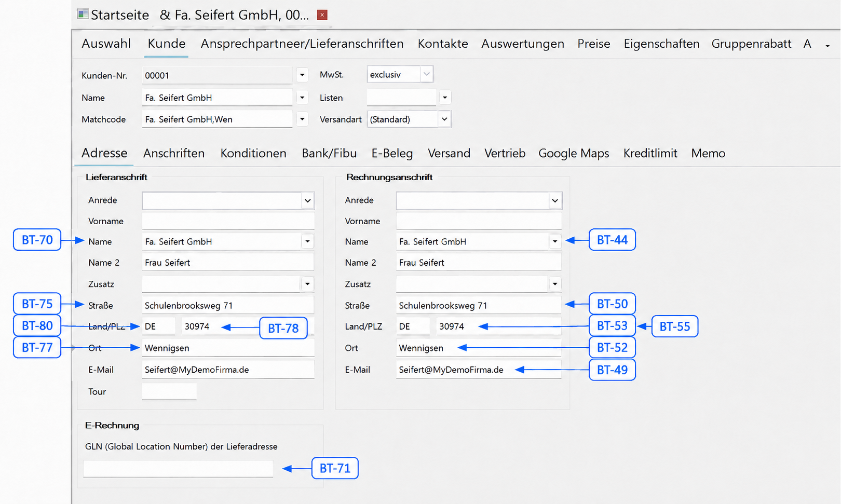Open the Kreditlimit sub-tab

(x=650, y=153)
